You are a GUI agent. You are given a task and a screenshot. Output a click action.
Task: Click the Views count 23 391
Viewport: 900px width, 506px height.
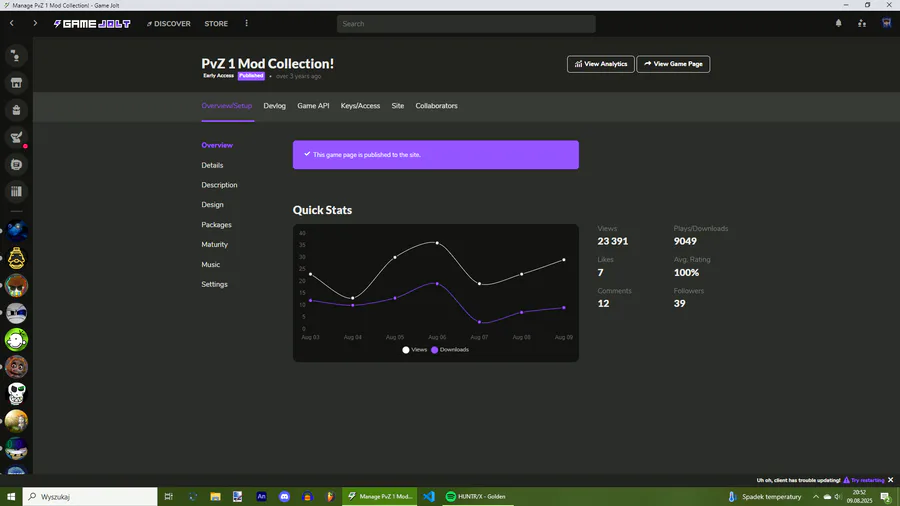click(612, 242)
